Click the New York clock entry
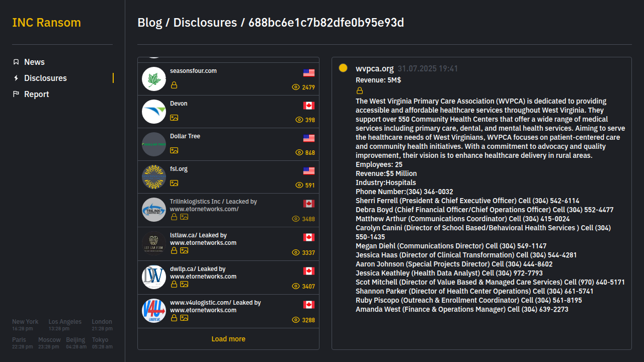The image size is (644, 362). (25, 325)
